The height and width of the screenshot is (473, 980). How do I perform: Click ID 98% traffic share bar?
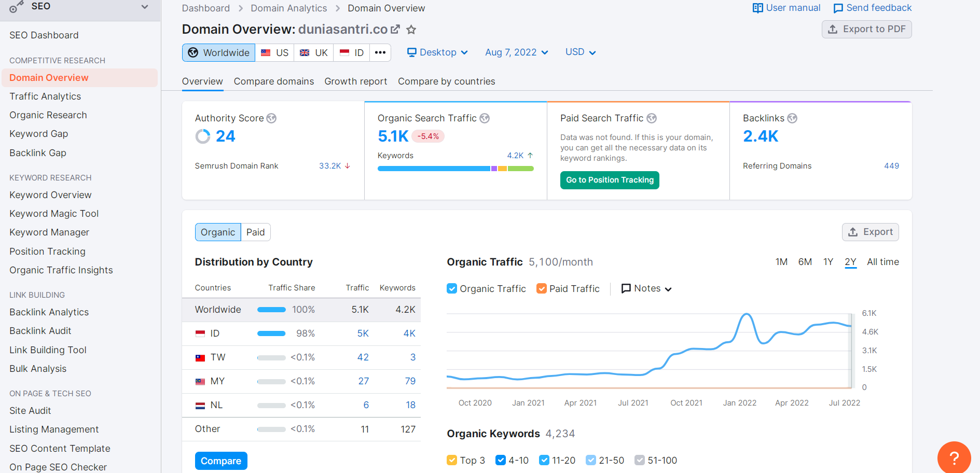271,333
